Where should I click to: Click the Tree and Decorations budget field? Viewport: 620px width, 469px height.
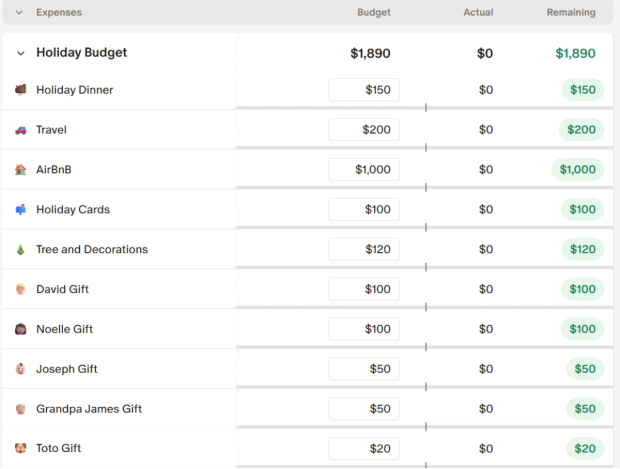[364, 250]
